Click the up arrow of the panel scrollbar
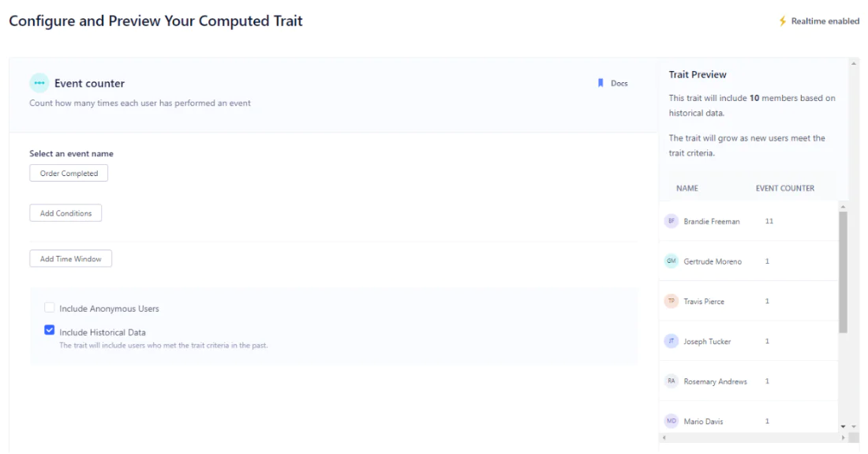The width and height of the screenshot is (868, 454). (x=854, y=62)
